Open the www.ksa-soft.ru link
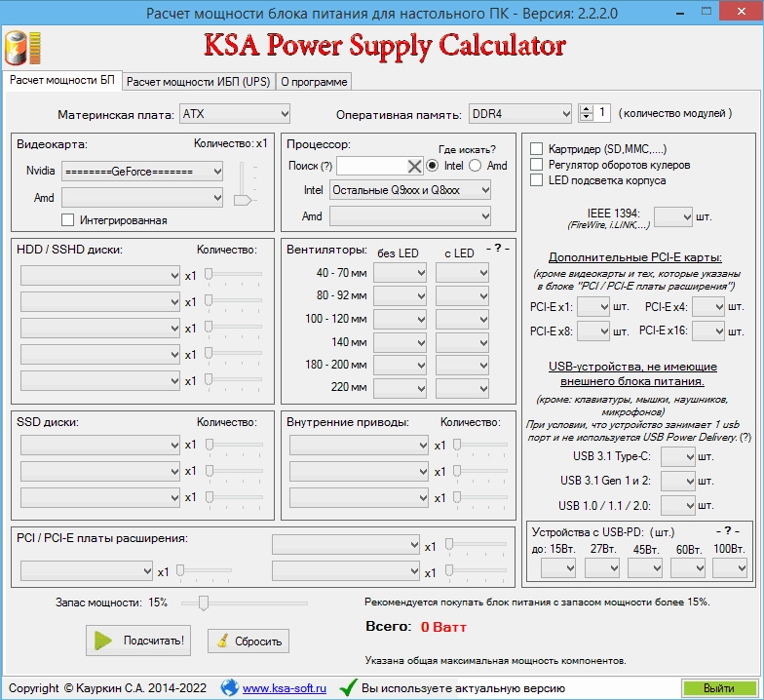 (285, 688)
